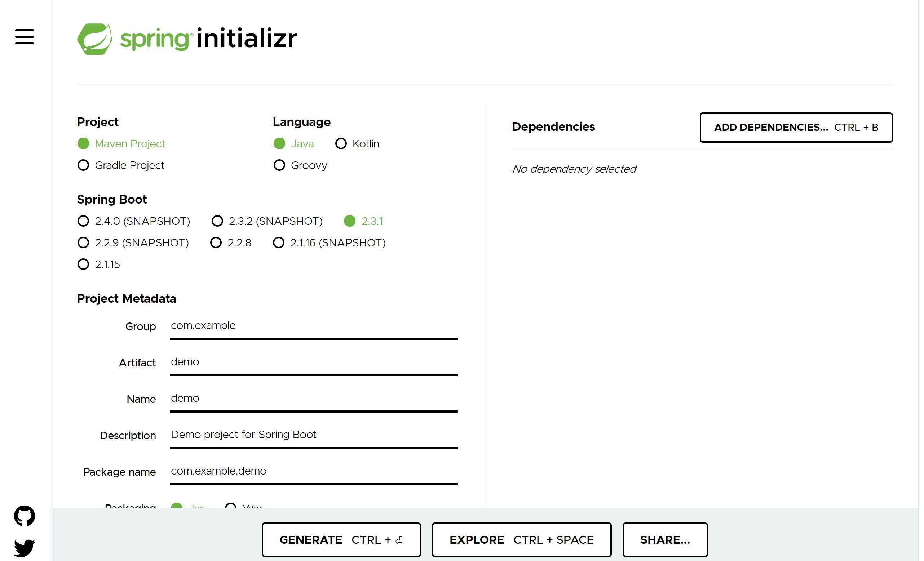Click the Explore button
924x561 pixels.
pyautogui.click(x=522, y=540)
